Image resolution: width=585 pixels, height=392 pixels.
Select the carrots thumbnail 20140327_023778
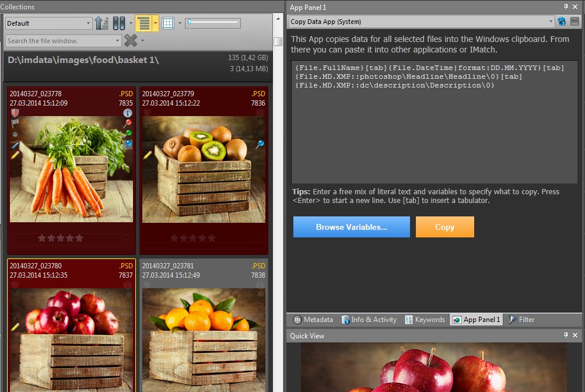[x=71, y=169]
